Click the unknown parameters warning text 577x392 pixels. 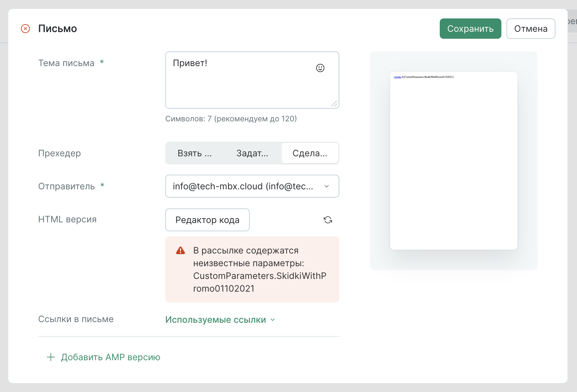click(x=260, y=269)
